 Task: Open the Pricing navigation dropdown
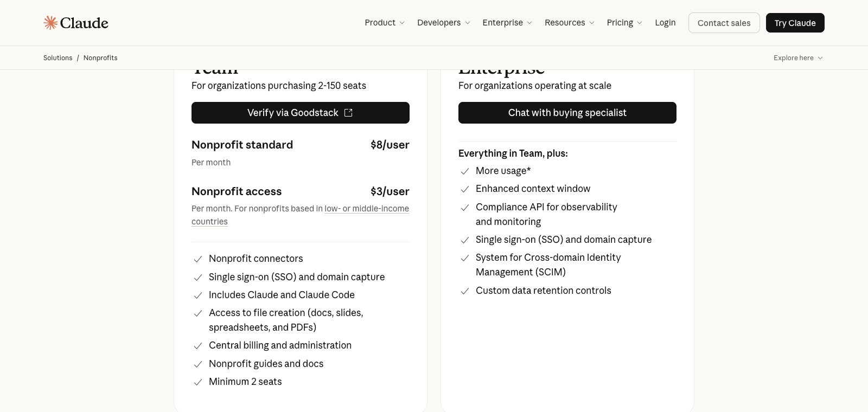624,23
